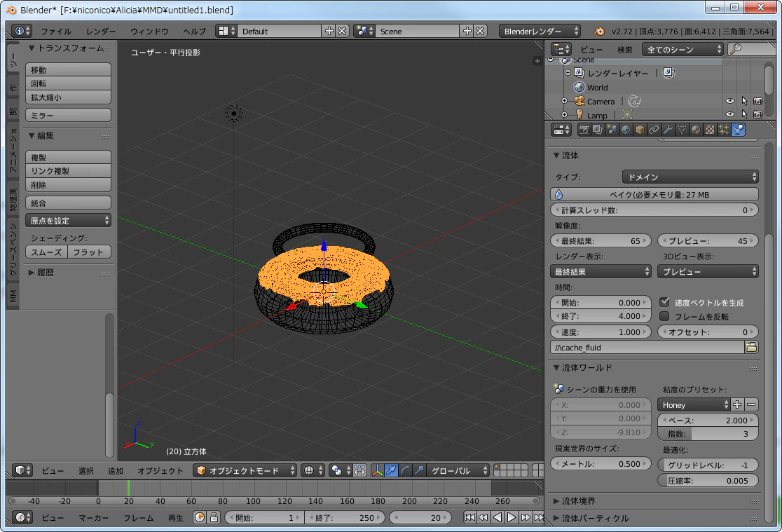The image size is (782, 532).
Task: Select the translate arrow manipulator icon
Action: (x=392, y=470)
